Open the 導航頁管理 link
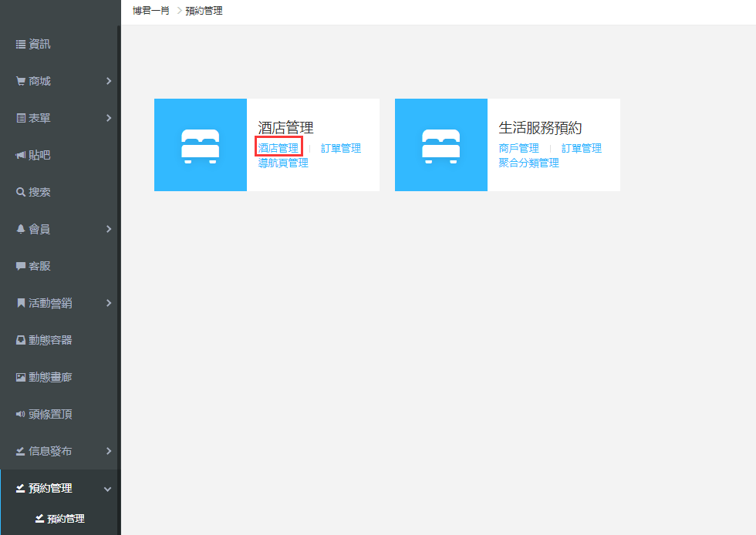Image resolution: width=756 pixels, height=535 pixels. tap(283, 163)
